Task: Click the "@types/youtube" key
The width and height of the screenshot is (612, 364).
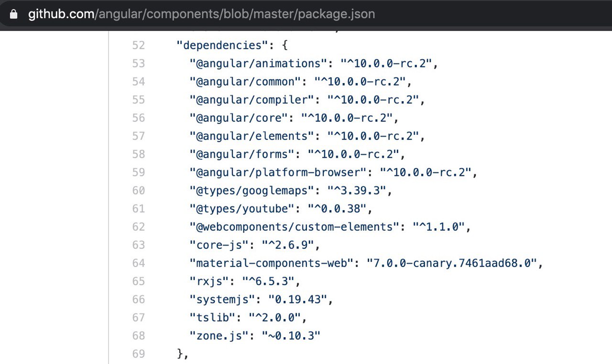Action: coord(242,209)
